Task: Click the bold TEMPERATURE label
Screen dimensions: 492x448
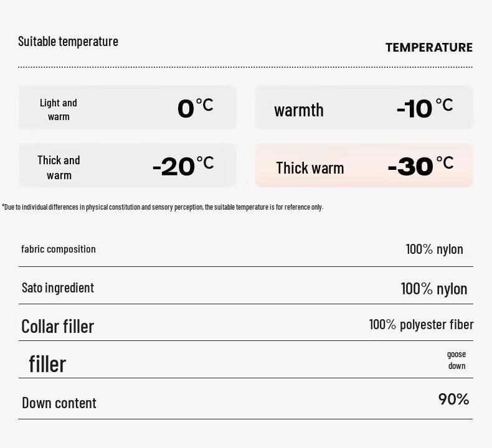Action: pyautogui.click(x=428, y=47)
